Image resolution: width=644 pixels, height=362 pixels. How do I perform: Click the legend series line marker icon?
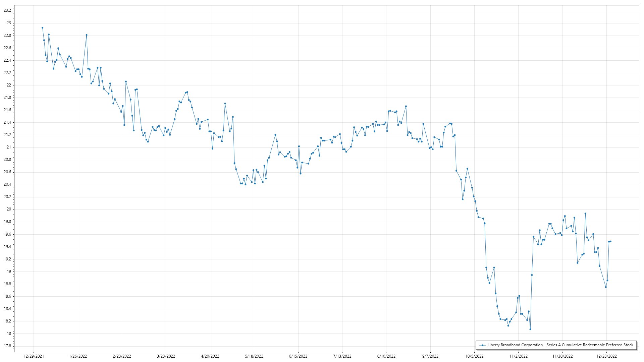tap(482, 345)
